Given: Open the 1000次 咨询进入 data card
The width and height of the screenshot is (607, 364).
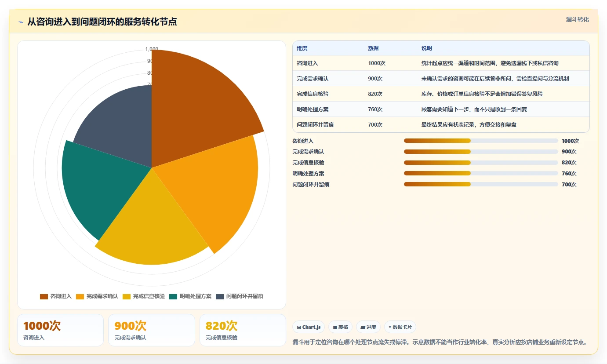Looking at the screenshot, I should point(60,330).
